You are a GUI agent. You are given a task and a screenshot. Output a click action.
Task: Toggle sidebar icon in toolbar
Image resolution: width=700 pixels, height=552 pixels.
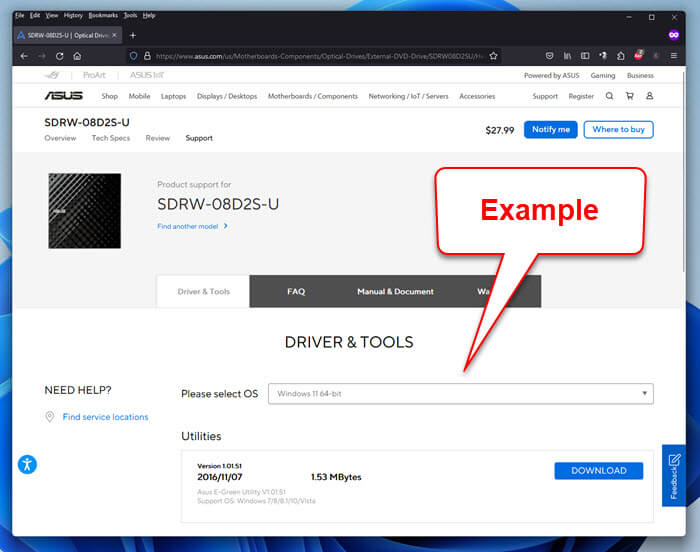585,56
